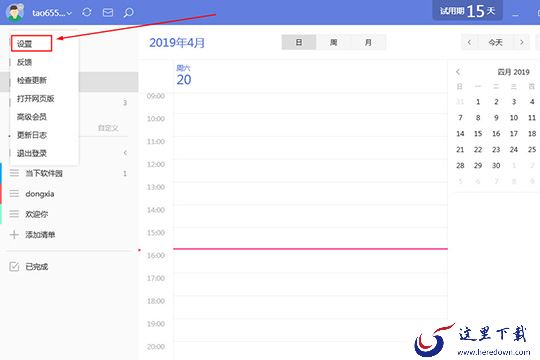Image resolution: width=540 pixels, height=360 pixels.
Task: Click the 已完成 checkbox icon
Action: pos(14,266)
